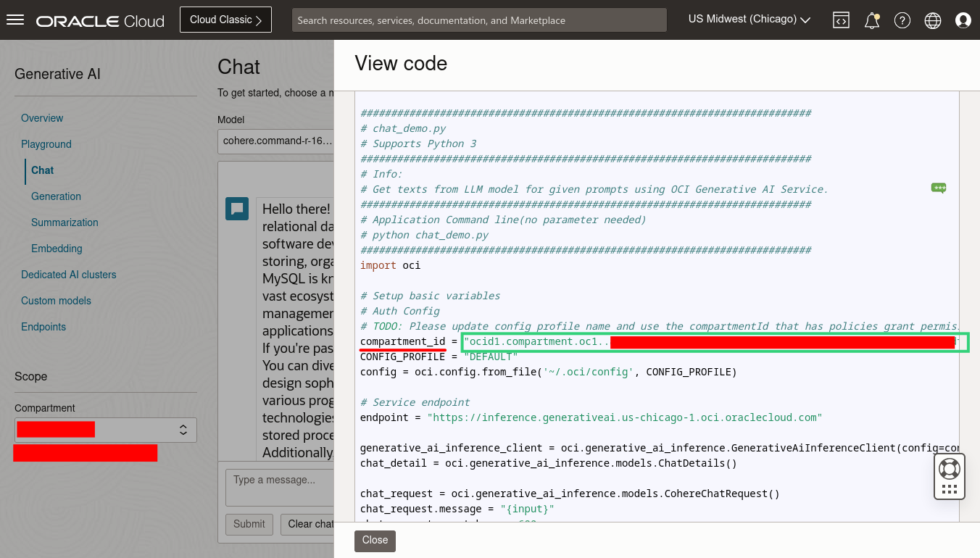The image size is (980, 558).
Task: Open the US Midwest (Chicago) region dropdown
Action: click(749, 20)
